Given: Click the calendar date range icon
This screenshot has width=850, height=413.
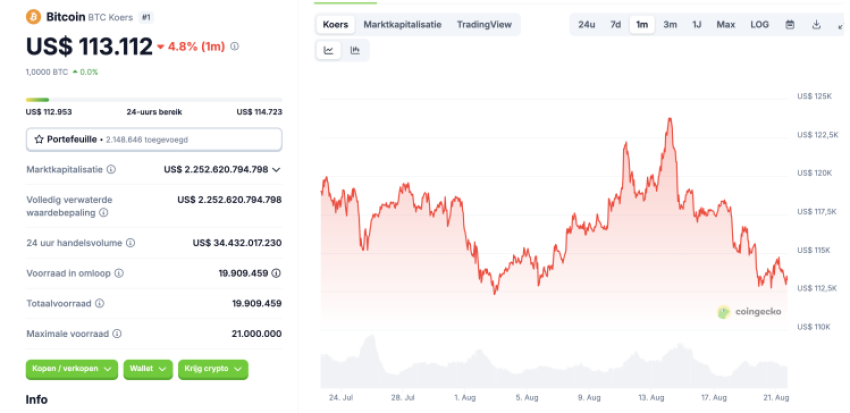Looking at the screenshot, I should tap(790, 24).
